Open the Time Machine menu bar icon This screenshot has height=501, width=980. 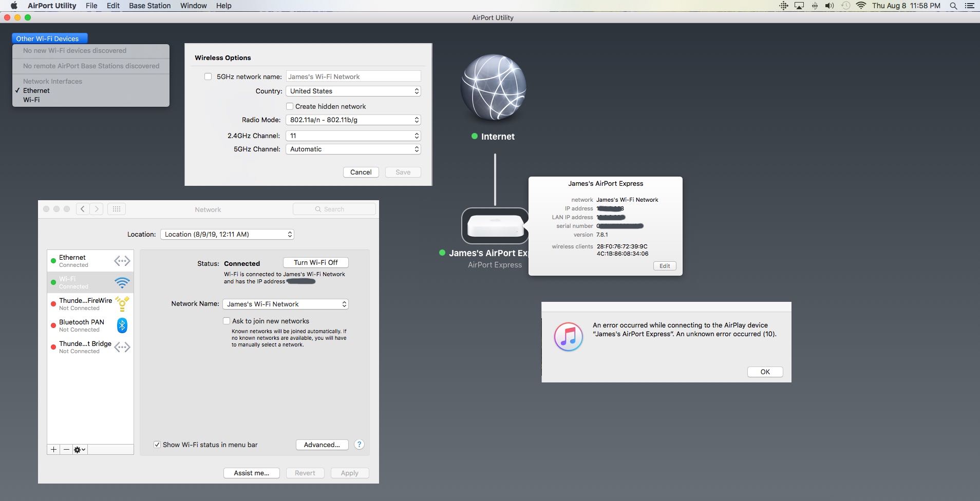pyautogui.click(x=845, y=6)
